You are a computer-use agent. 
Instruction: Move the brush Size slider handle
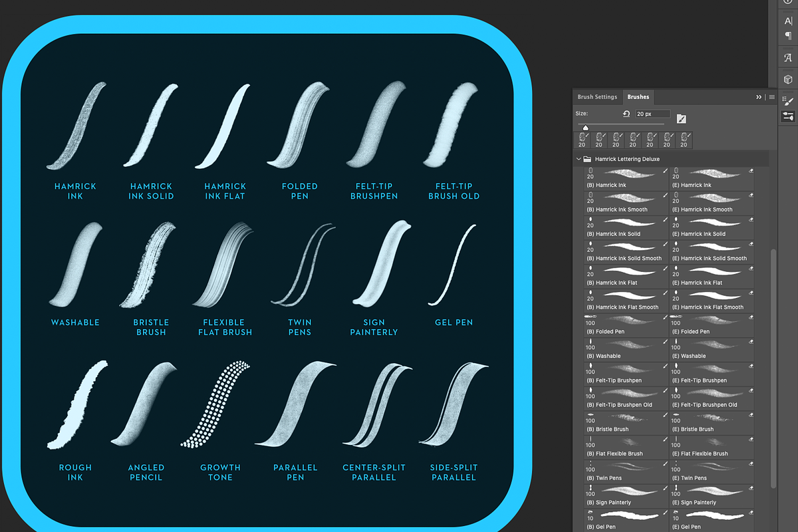585,128
